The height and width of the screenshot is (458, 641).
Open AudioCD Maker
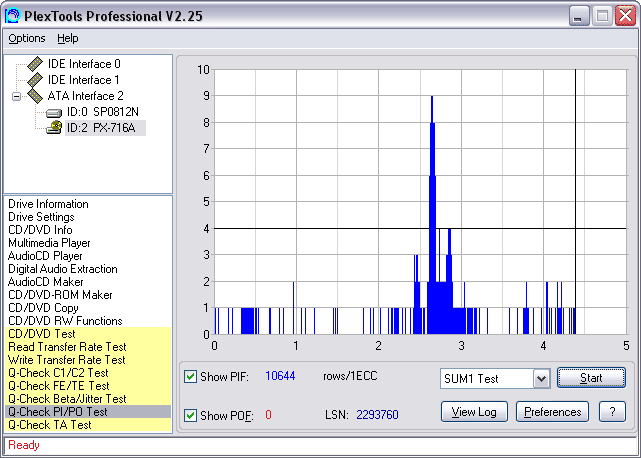pyautogui.click(x=45, y=282)
